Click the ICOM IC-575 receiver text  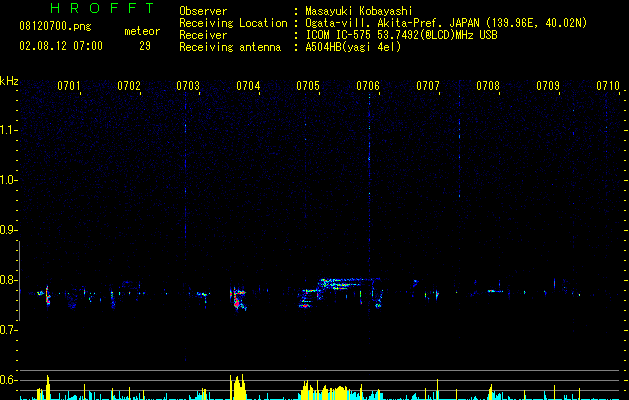pos(401,35)
